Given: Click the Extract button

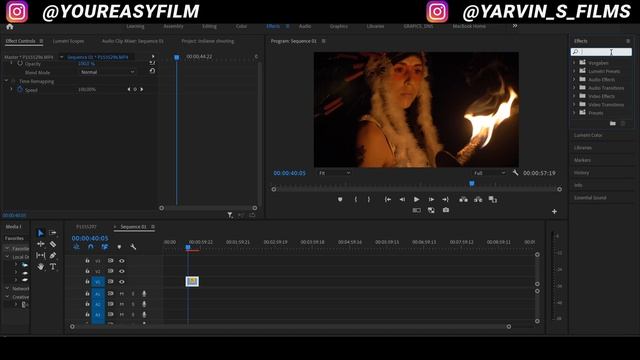Looking at the screenshot, I should tap(478, 200).
